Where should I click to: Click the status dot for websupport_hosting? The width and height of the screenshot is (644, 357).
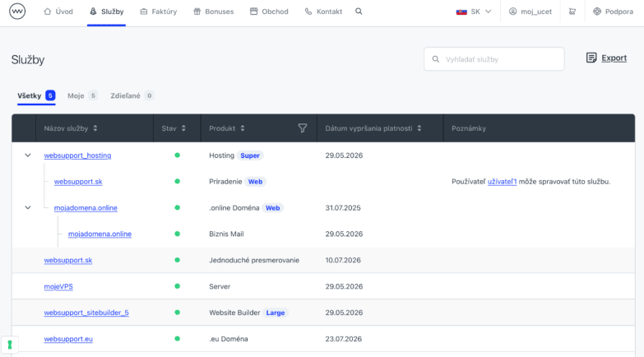(x=177, y=155)
